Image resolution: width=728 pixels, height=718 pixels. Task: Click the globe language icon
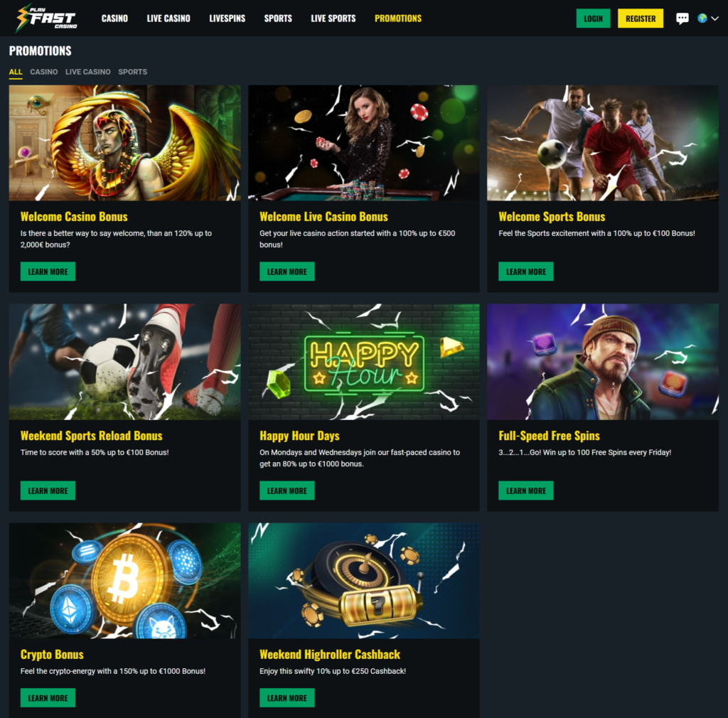click(x=702, y=18)
